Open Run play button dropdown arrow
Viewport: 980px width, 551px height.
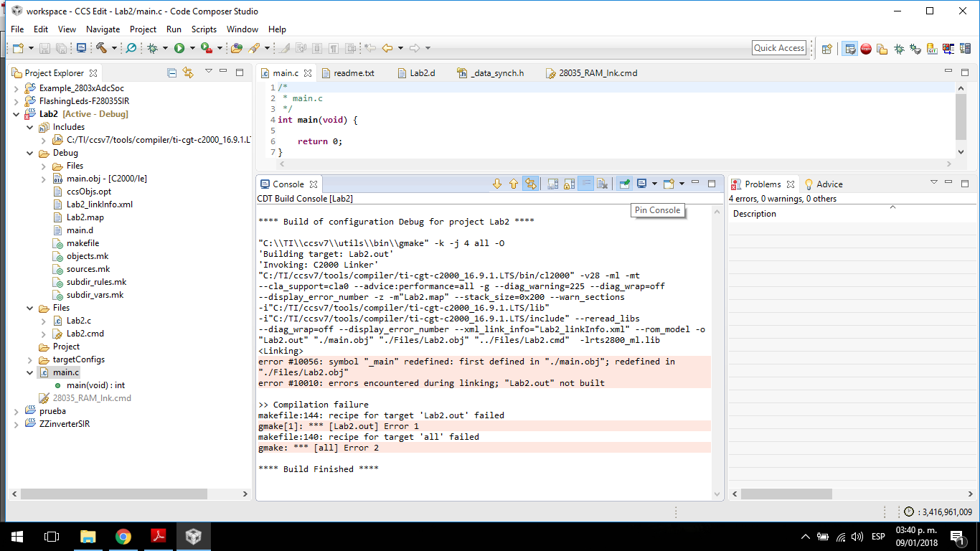pos(192,48)
